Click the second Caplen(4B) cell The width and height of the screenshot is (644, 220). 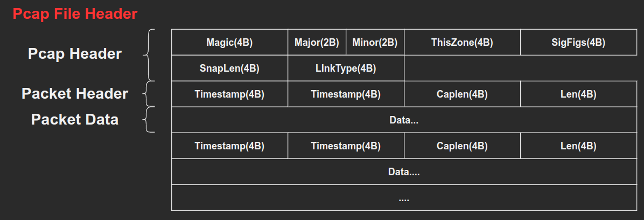(462, 146)
